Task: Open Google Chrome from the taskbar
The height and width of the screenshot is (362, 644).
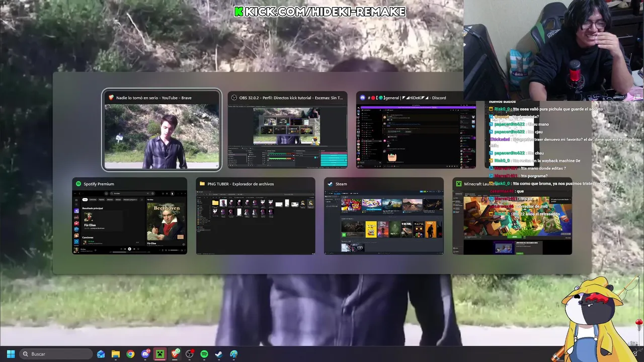Action: (x=130, y=354)
